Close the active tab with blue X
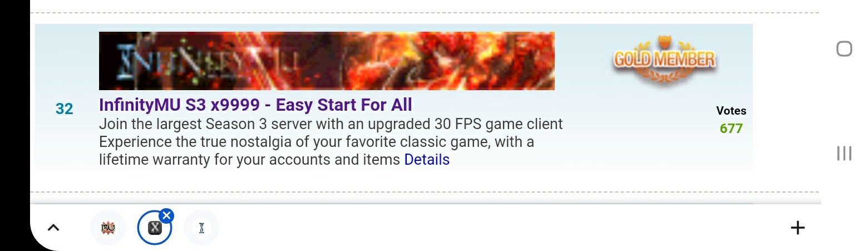868x251 pixels. [166, 215]
